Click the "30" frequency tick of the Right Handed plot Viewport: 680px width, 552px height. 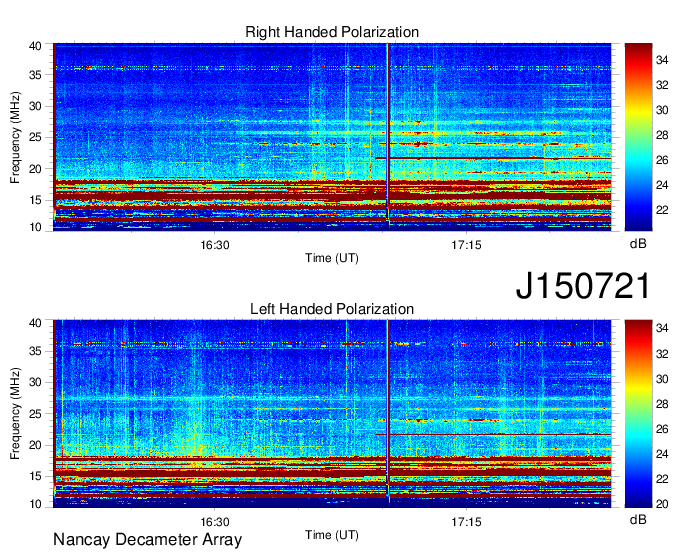[x=35, y=106]
